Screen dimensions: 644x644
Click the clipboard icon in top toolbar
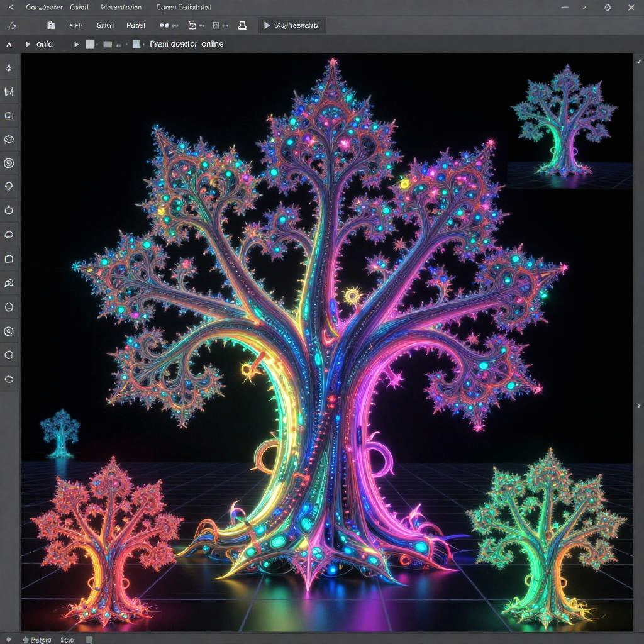51,25
